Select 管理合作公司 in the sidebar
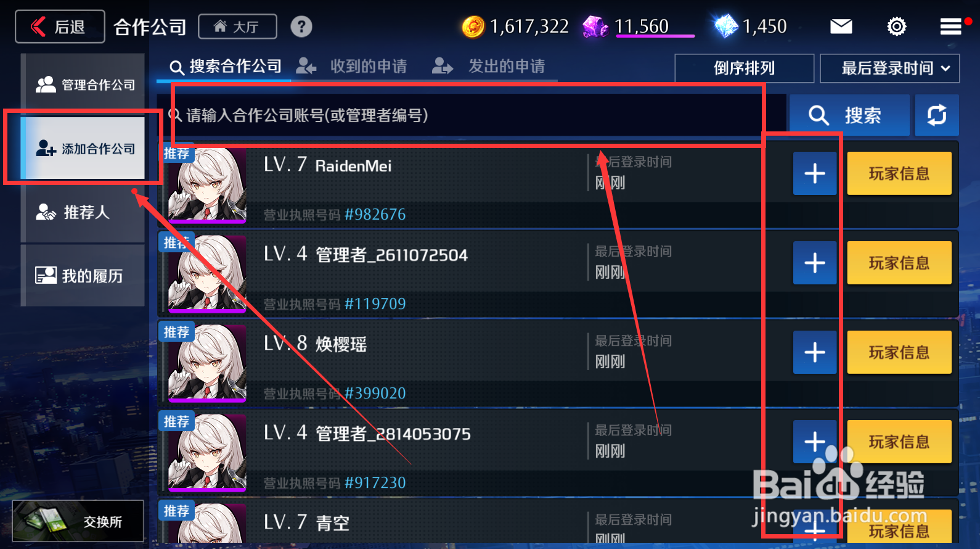The height and width of the screenshot is (549, 980). point(83,85)
